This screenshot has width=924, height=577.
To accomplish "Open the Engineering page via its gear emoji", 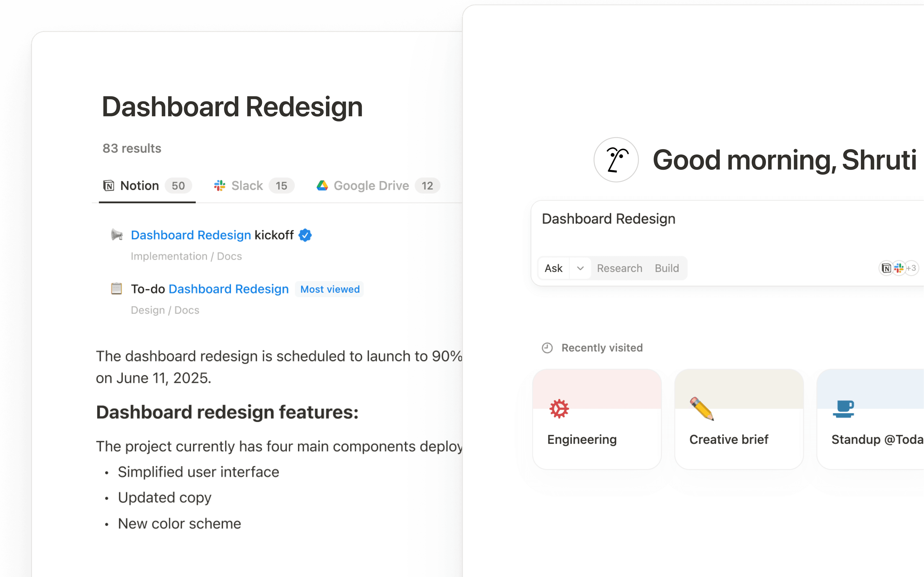I will coord(559,408).
